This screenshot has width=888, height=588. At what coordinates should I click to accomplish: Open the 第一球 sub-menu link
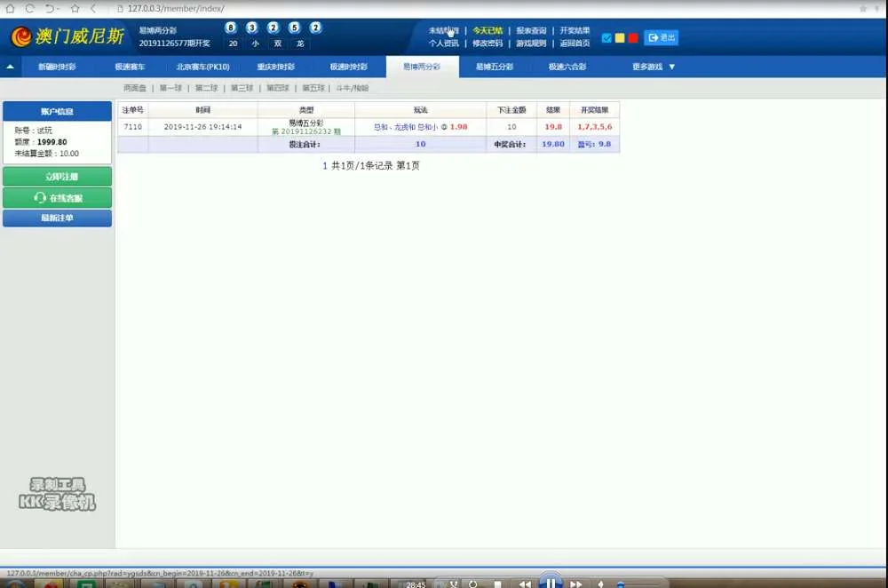coord(170,88)
